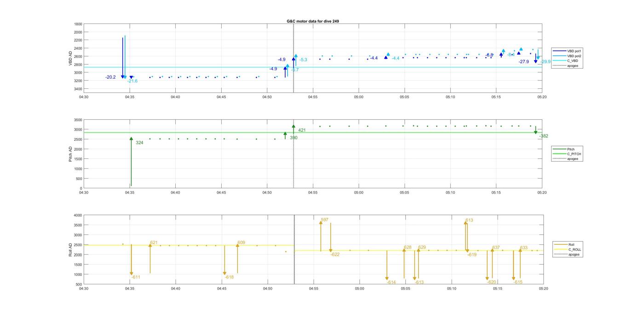Screen dimensions: 644x319
Task: Click the '05:00' time tick under the VBD chart
Action: pos(359,97)
